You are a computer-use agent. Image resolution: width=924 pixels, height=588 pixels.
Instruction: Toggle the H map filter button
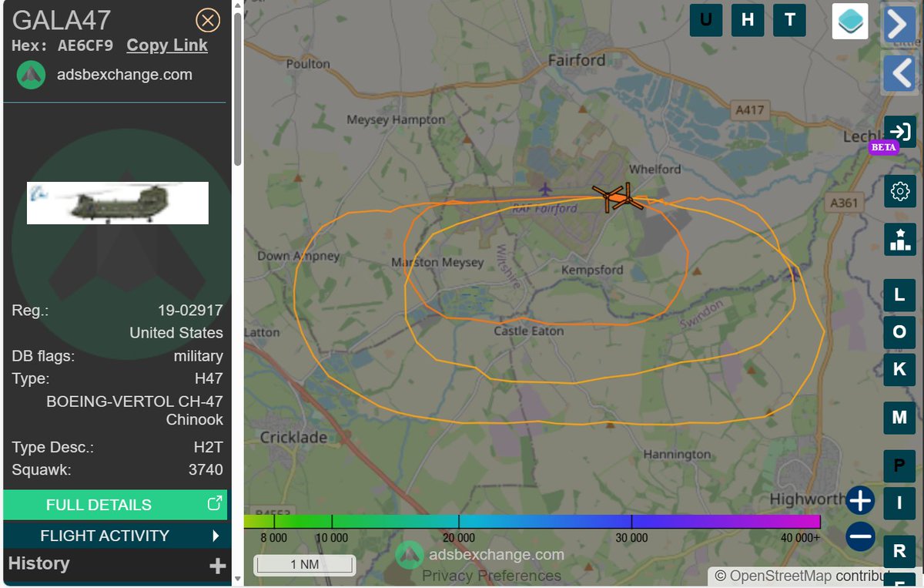(747, 21)
